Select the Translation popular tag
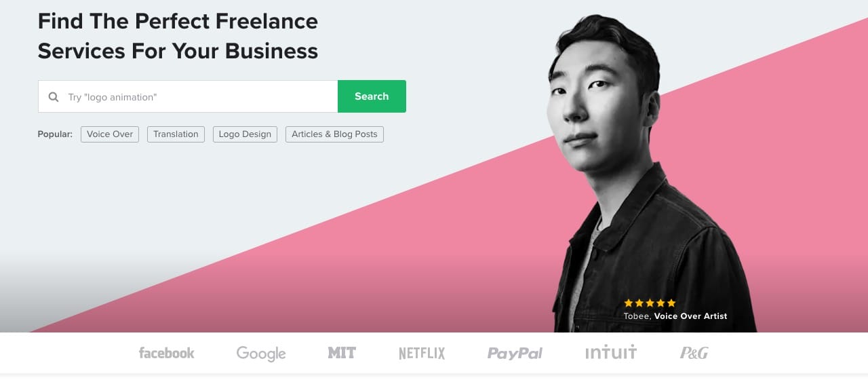Image resolution: width=868 pixels, height=380 pixels. tap(176, 134)
